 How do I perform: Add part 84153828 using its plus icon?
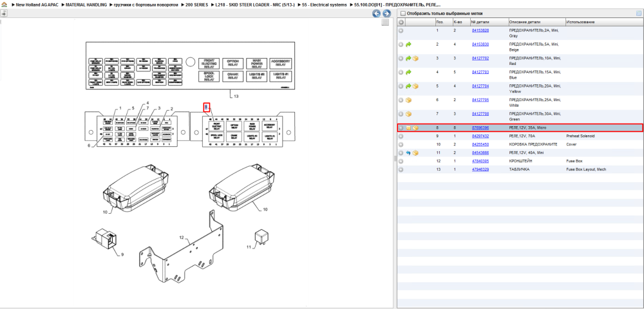pyautogui.click(x=401, y=30)
